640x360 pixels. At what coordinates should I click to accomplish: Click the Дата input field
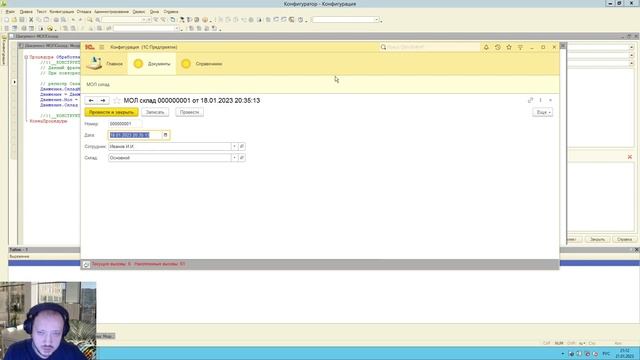tap(135, 135)
